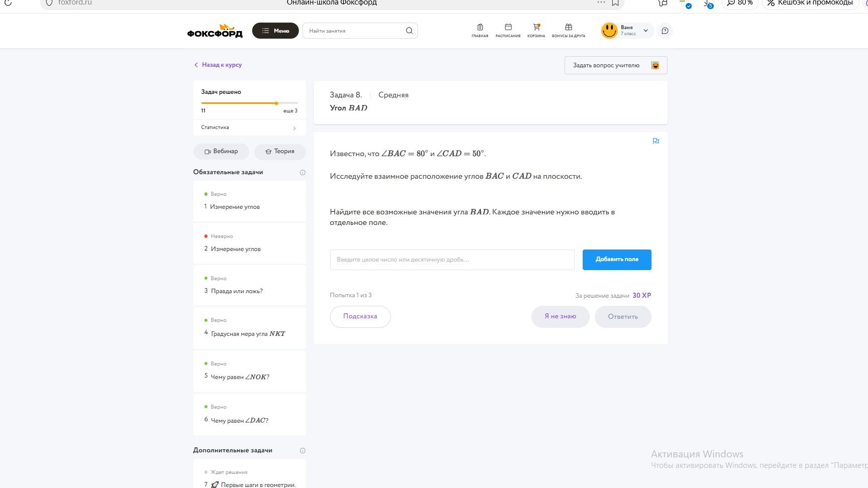This screenshot has height=488, width=868.
Task: Open the Foxford logo homepage
Action: (x=215, y=31)
